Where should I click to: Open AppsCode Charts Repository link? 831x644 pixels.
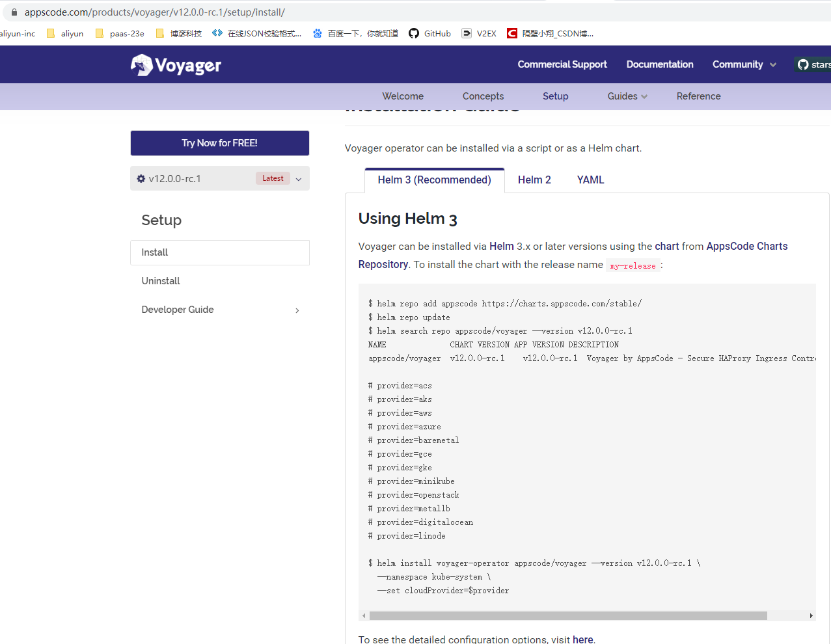point(747,247)
